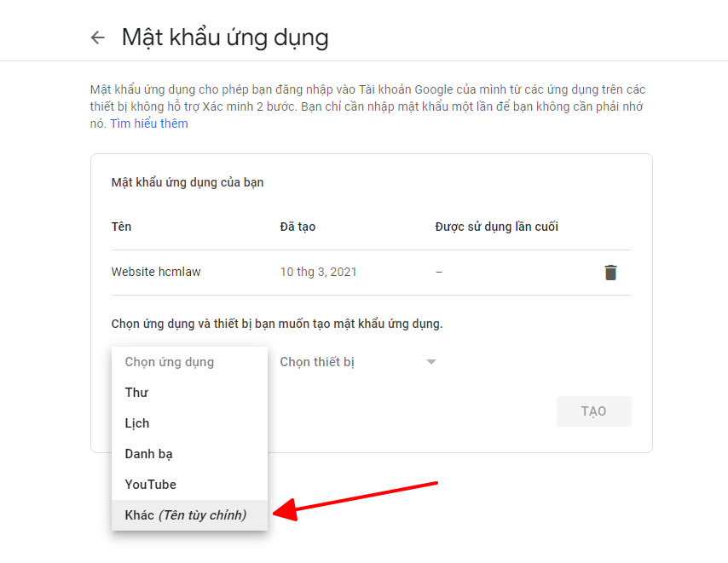
Task: Click the Tên column header
Action: click(x=121, y=227)
